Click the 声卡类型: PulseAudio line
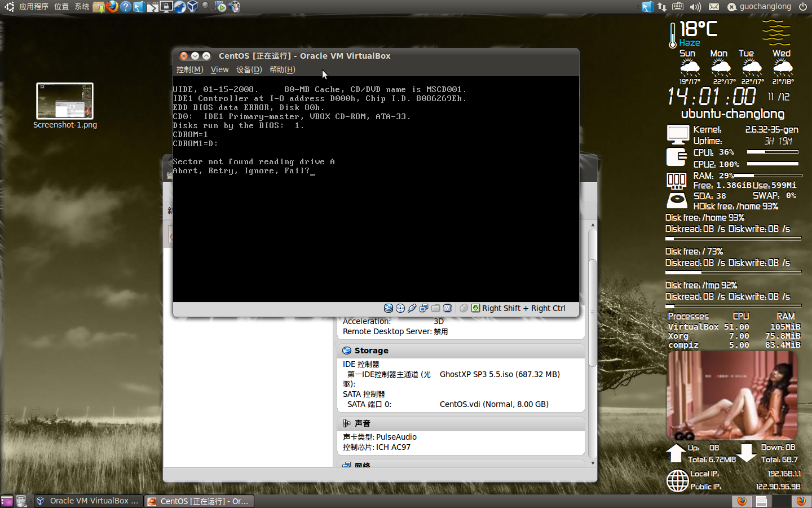This screenshot has width=812, height=508. click(x=379, y=437)
